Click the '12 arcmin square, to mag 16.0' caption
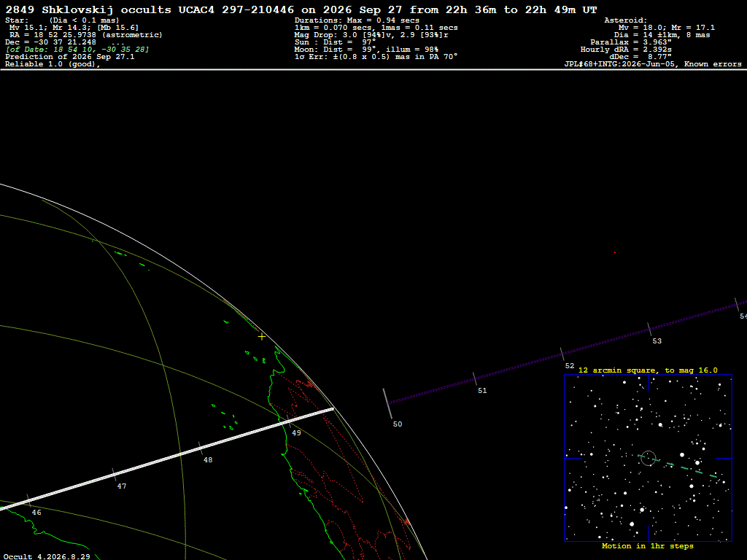The image size is (747, 560). 648,370
